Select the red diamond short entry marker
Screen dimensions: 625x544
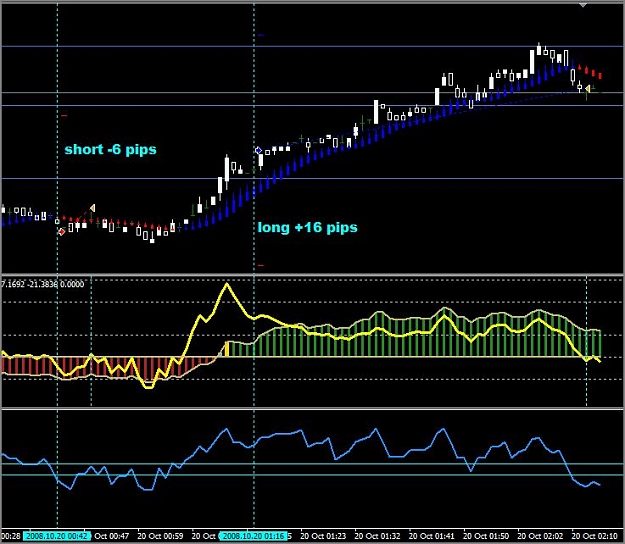coord(62,232)
